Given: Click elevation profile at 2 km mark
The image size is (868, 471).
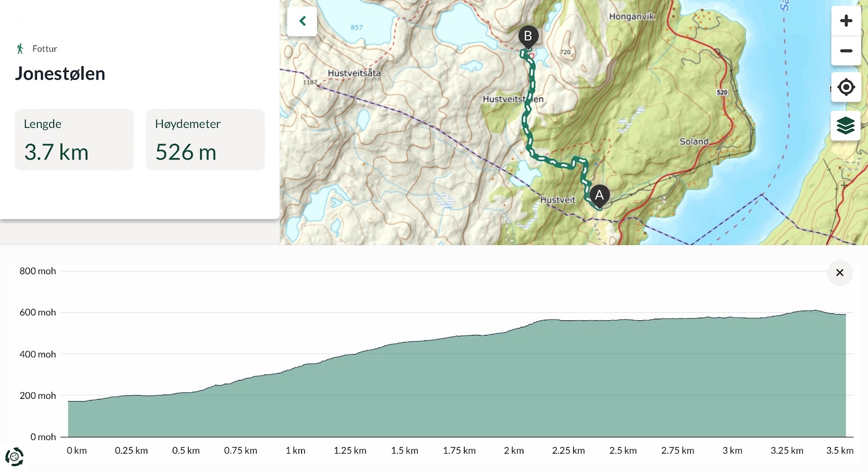Looking at the screenshot, I should [514, 379].
